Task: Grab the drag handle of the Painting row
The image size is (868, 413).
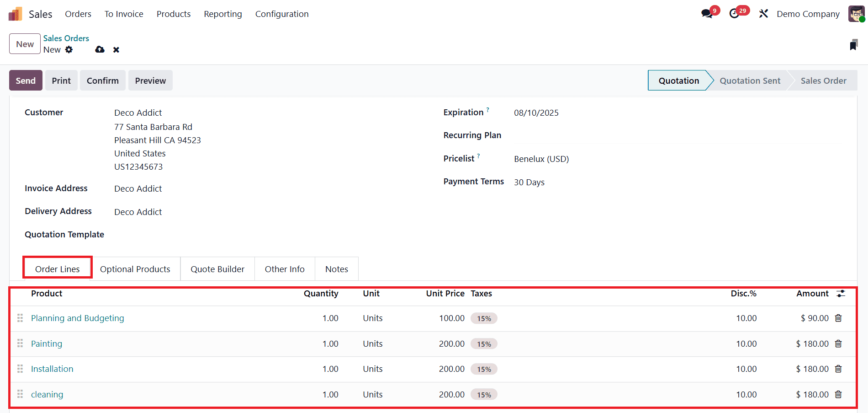Action: click(20, 343)
